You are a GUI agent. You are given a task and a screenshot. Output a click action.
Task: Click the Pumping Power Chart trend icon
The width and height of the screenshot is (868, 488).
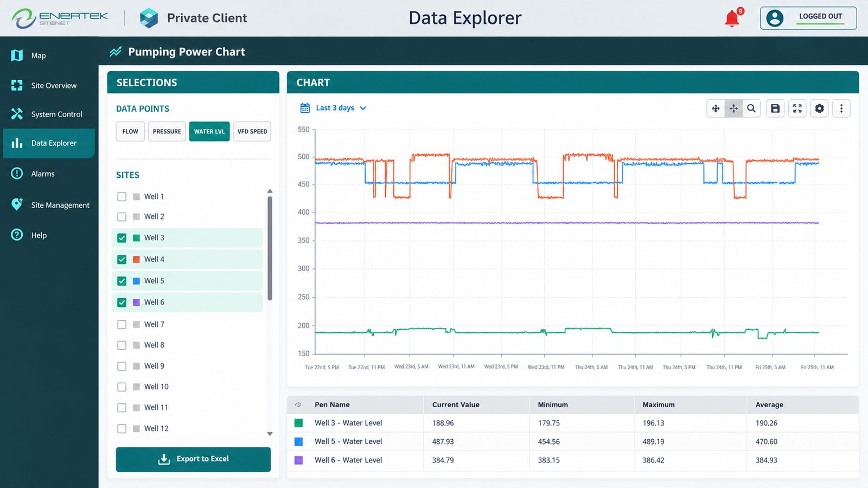coord(116,52)
